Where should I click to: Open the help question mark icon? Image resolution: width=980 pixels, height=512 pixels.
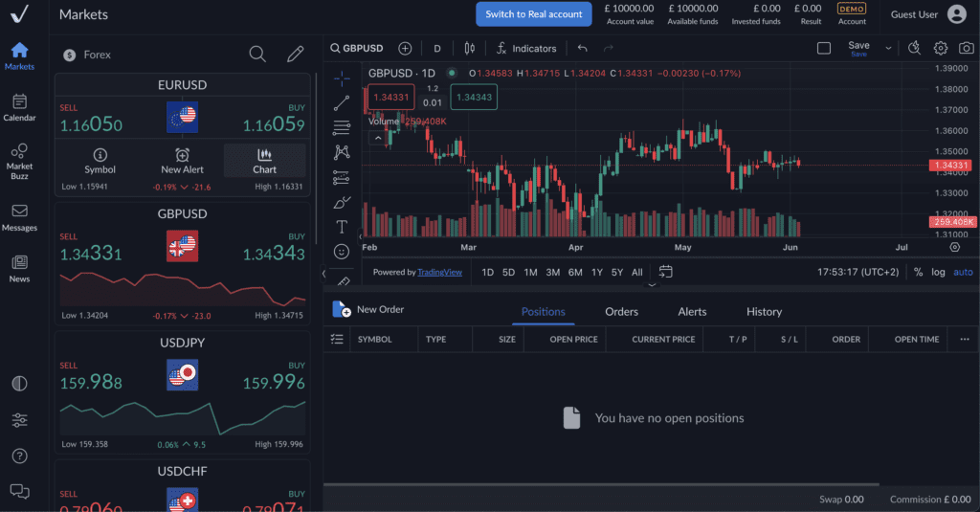tap(19, 456)
